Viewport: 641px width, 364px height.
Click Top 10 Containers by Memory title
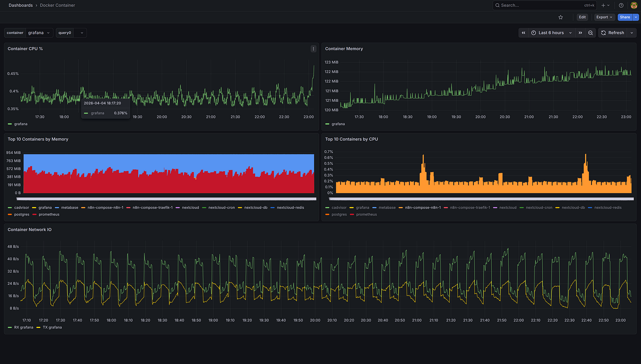[x=38, y=139]
